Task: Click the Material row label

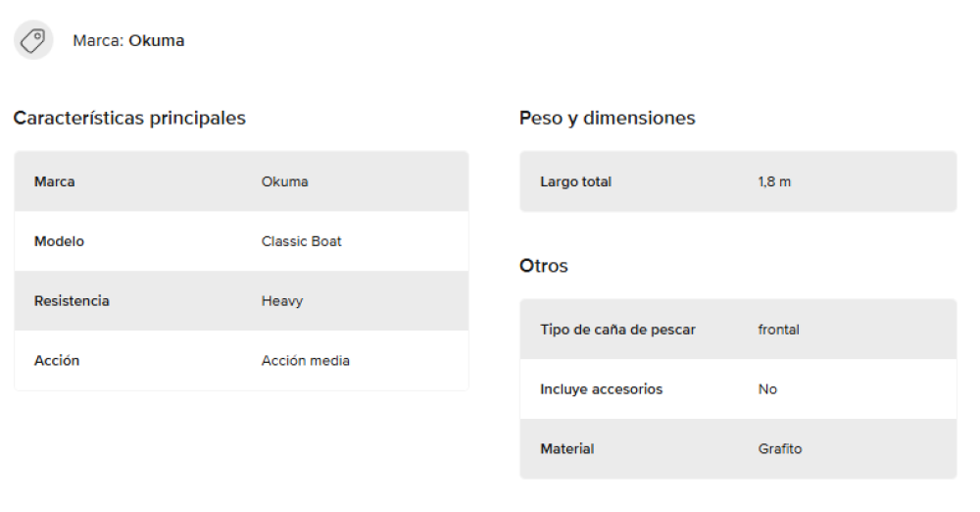Action: 567,449
